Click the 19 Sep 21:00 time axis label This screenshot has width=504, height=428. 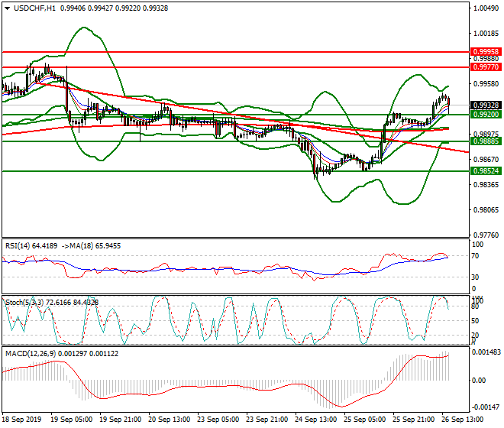point(121,420)
